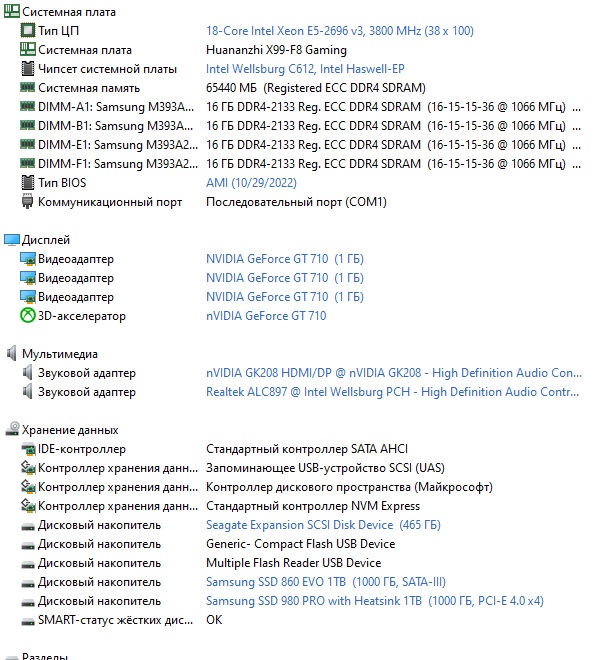Select the Multiple Flash Reader USB Device value
The height and width of the screenshot is (660, 614).
(293, 563)
